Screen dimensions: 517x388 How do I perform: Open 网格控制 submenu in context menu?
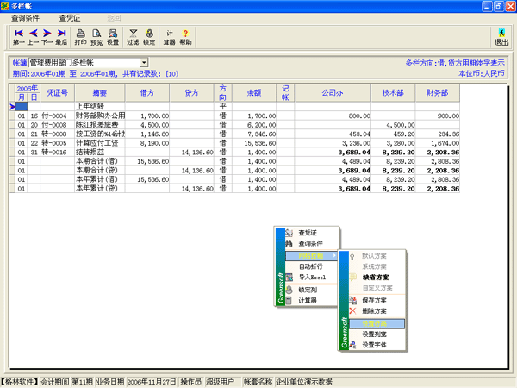pyautogui.click(x=311, y=256)
